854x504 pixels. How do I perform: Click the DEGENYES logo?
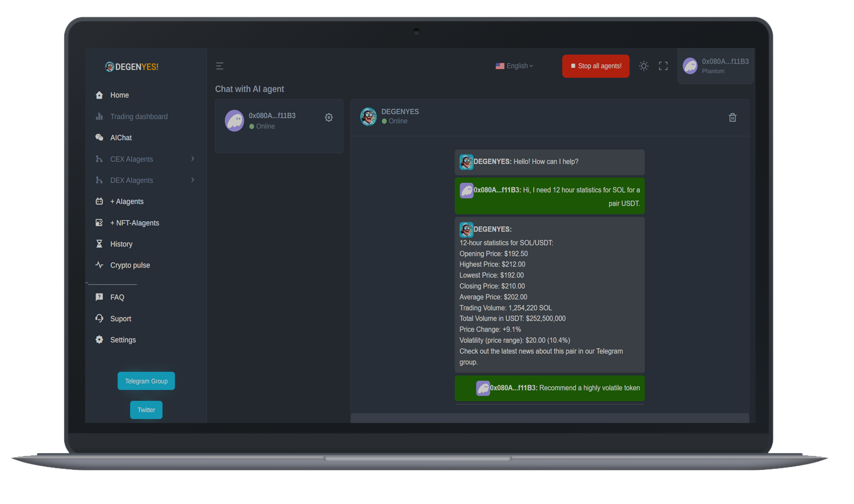coord(132,67)
